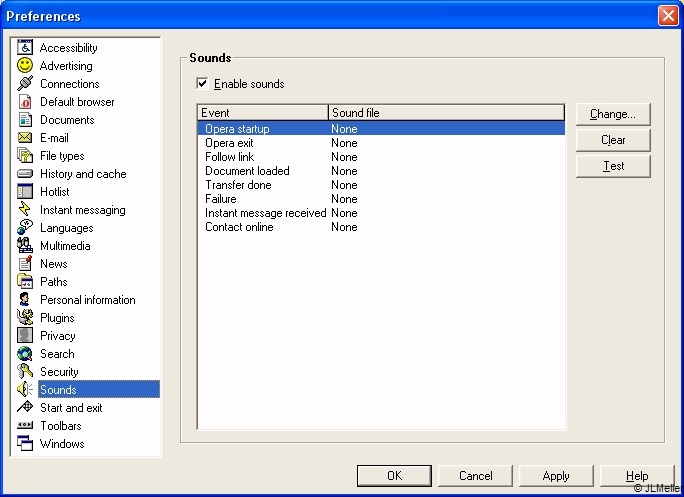The image size is (684, 497).
Task: Toggle the Enable sounds checkbox
Action: (x=202, y=83)
